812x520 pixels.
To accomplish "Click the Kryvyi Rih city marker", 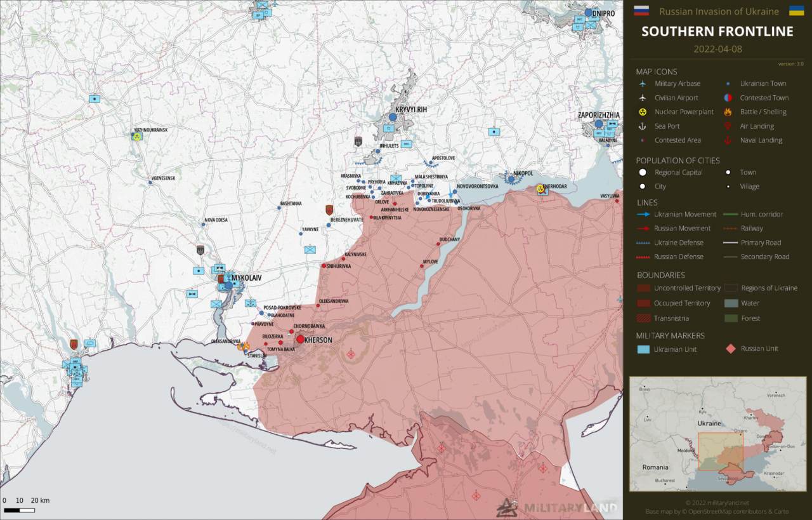I will pos(393,117).
